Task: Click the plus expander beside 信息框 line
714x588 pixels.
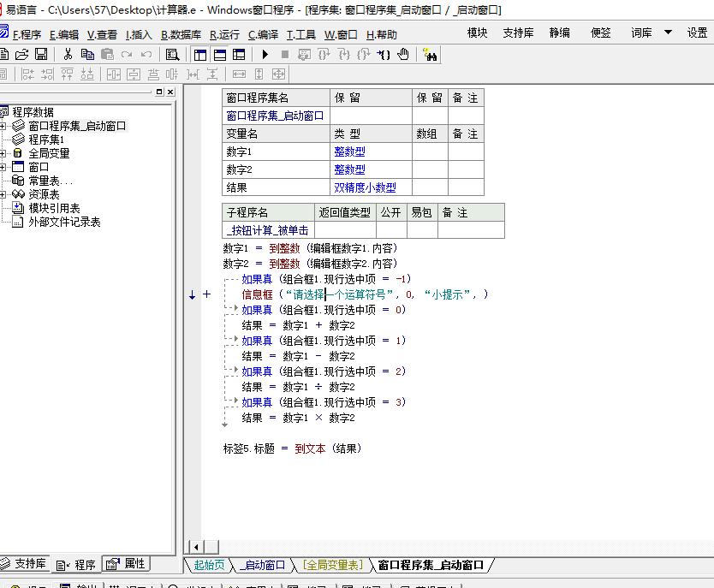Action: 206,294
